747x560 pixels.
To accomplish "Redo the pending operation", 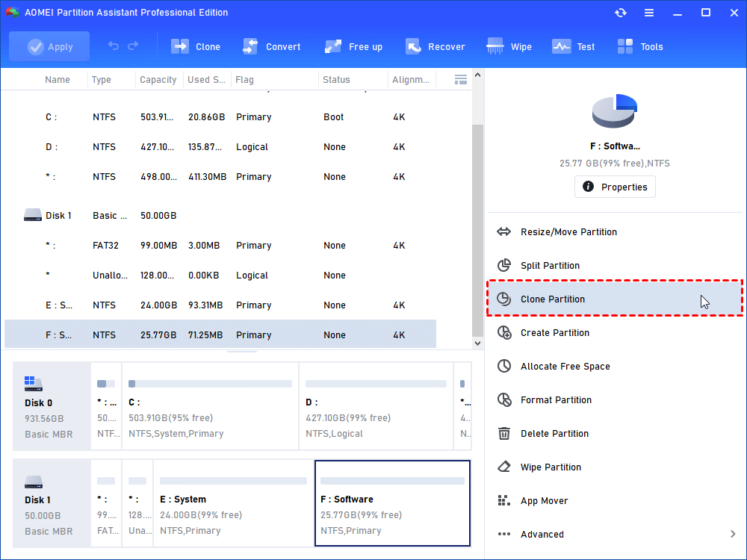I will [x=134, y=46].
